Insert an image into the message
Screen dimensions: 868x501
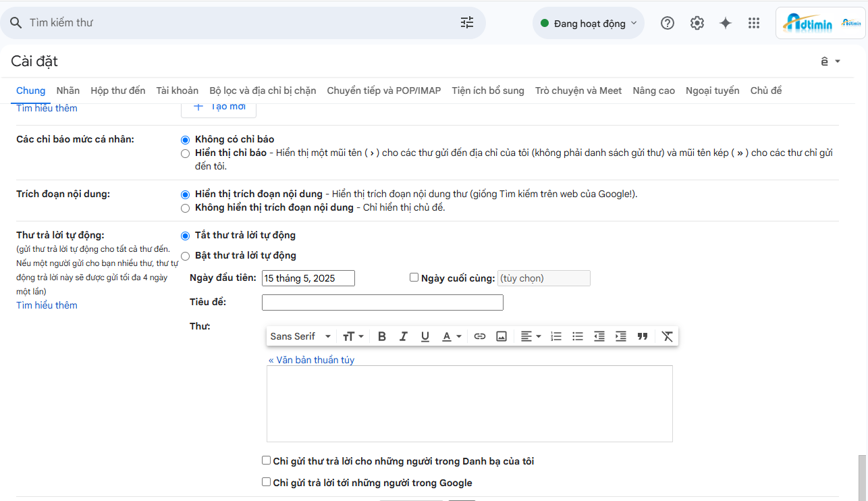coord(501,336)
